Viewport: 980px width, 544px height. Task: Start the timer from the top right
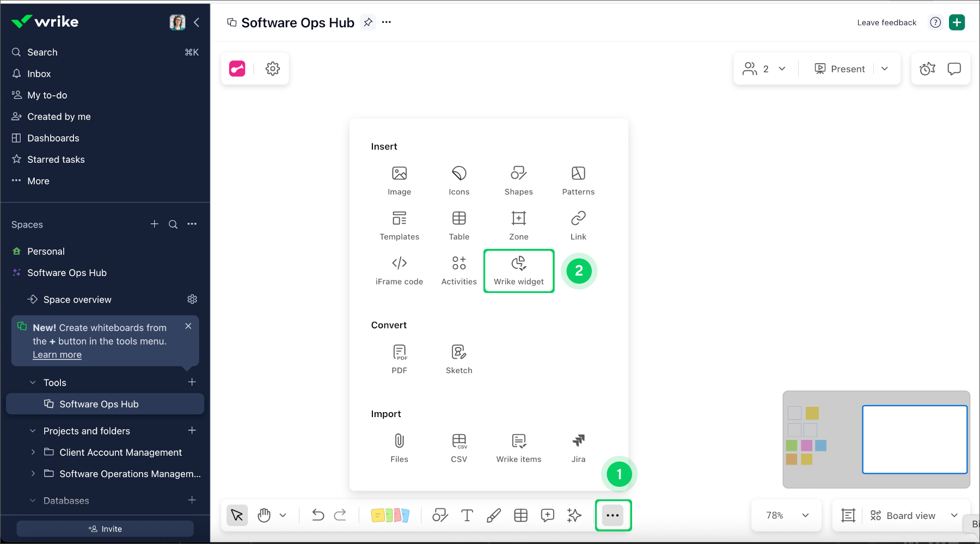[927, 69]
